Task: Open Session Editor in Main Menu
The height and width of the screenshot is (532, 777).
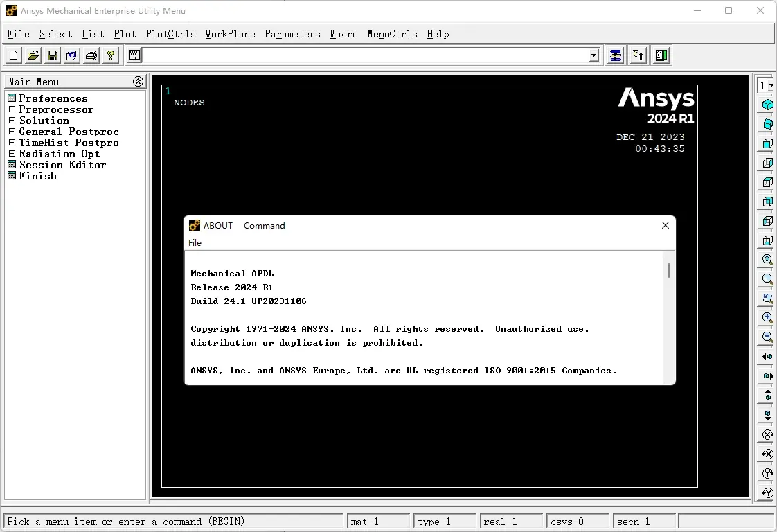Action: (x=62, y=165)
